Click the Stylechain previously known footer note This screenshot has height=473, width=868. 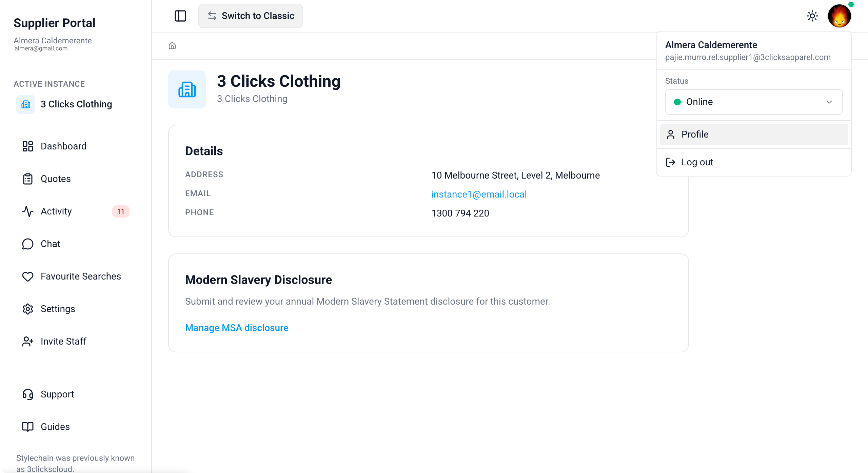75,463
